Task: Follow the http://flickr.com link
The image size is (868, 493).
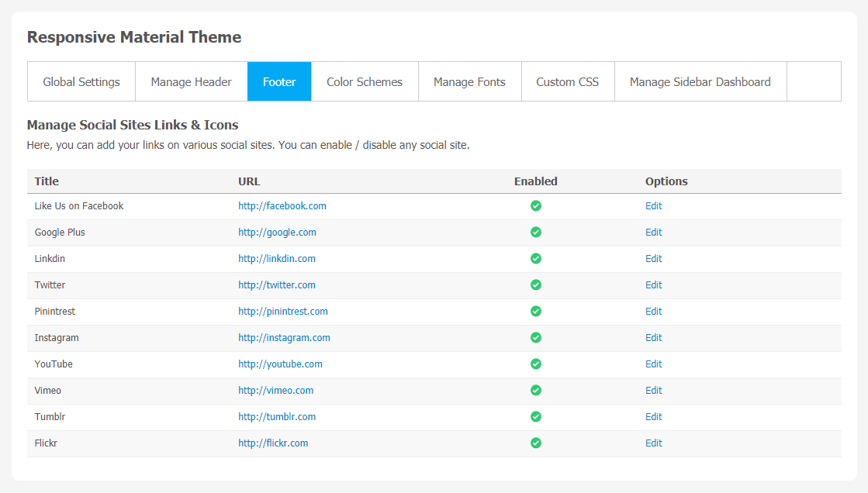Action: point(273,443)
